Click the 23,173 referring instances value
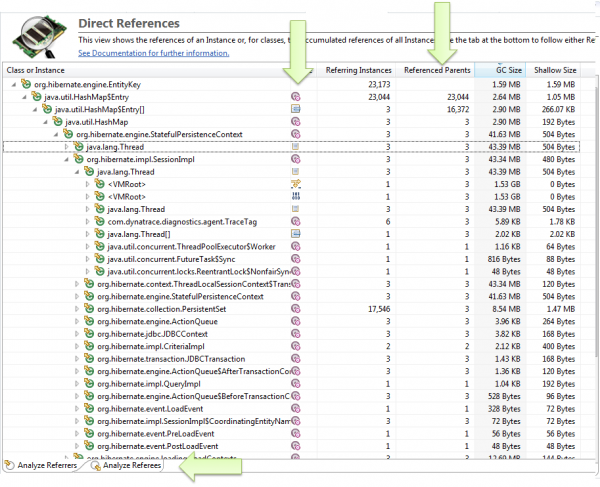The height and width of the screenshot is (487, 600). point(379,85)
